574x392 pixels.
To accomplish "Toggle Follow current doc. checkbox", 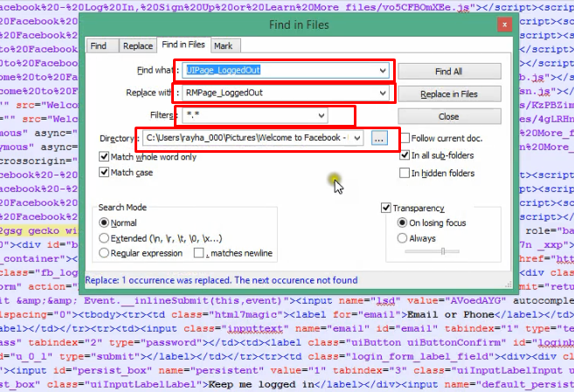I will (x=405, y=138).
